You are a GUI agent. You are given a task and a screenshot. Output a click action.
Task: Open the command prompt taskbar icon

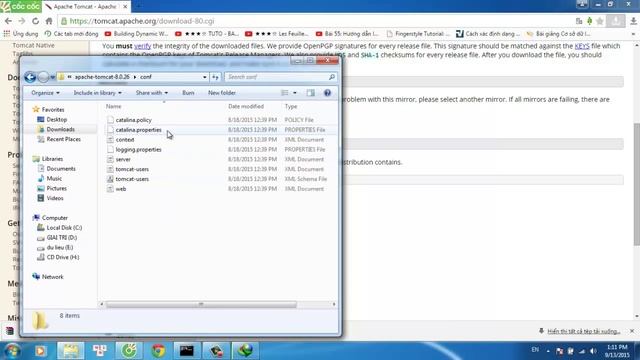click(187, 351)
